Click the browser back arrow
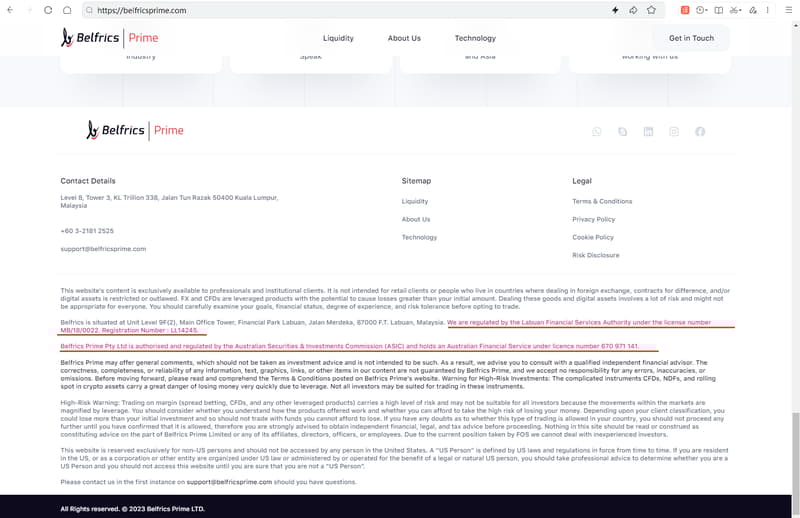The height and width of the screenshot is (518, 800). pos(10,10)
